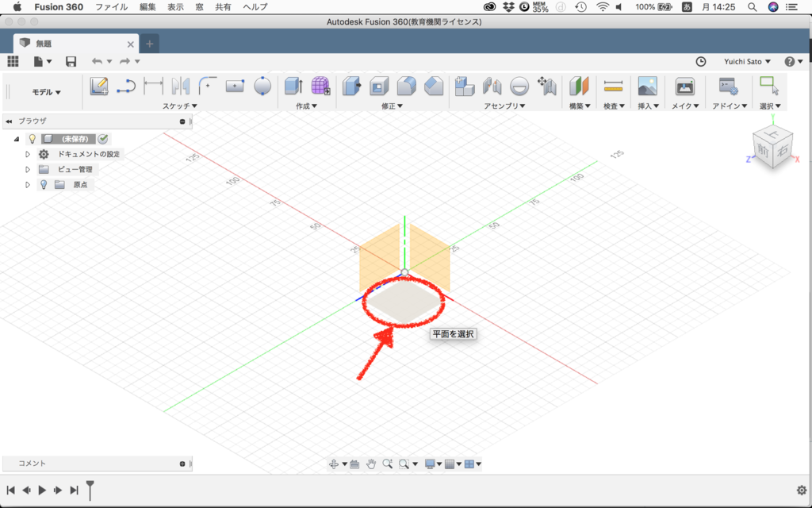This screenshot has height=508, width=812.
Task: Select the Scripts and Add-ins icon
Action: [x=729, y=86]
